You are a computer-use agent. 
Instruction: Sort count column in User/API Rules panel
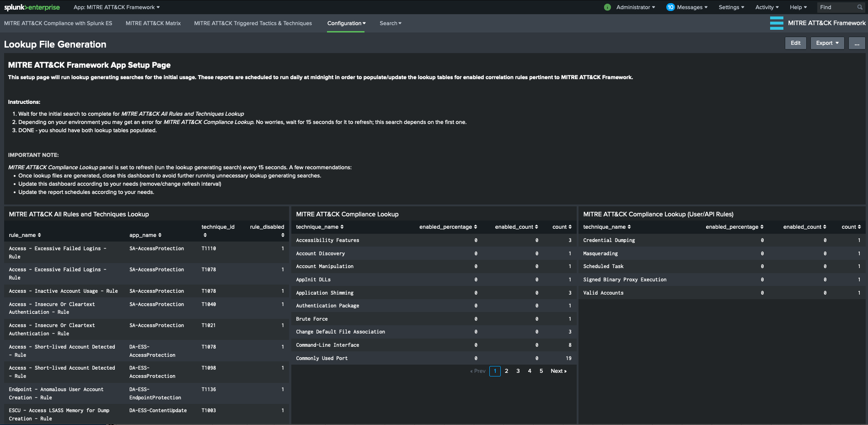coord(851,227)
